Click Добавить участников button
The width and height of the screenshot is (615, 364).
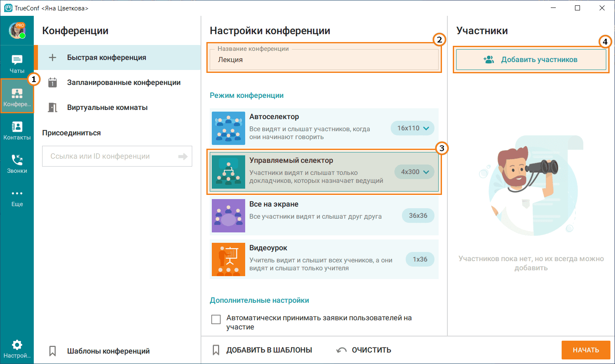pos(531,60)
